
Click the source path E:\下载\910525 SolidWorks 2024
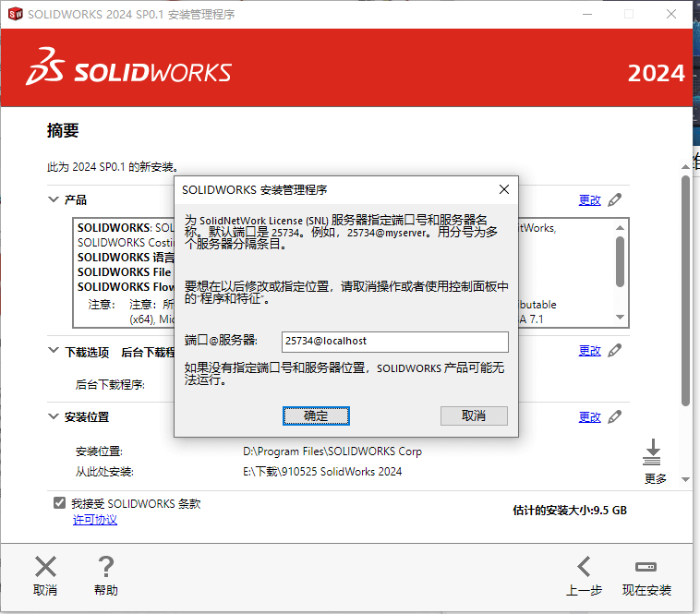322,472
